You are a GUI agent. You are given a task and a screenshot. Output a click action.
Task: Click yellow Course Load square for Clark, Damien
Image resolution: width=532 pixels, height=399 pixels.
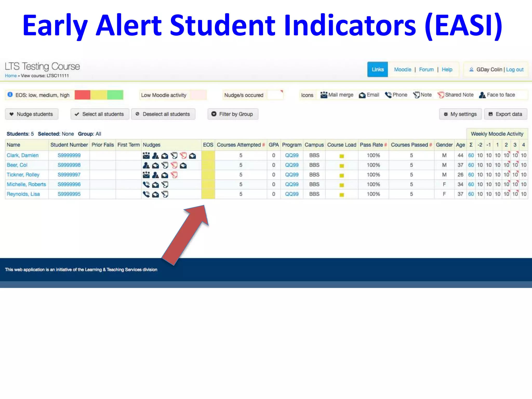click(342, 156)
